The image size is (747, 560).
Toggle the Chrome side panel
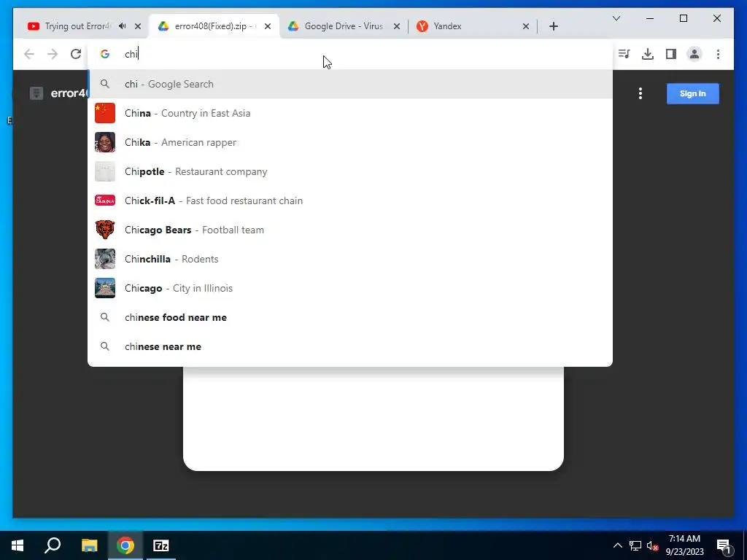pyautogui.click(x=671, y=54)
